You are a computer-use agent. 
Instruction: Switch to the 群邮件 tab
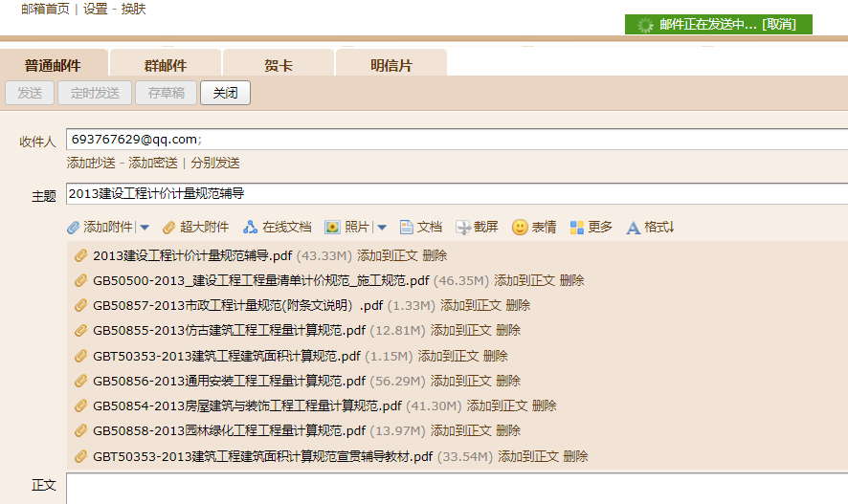(x=166, y=63)
